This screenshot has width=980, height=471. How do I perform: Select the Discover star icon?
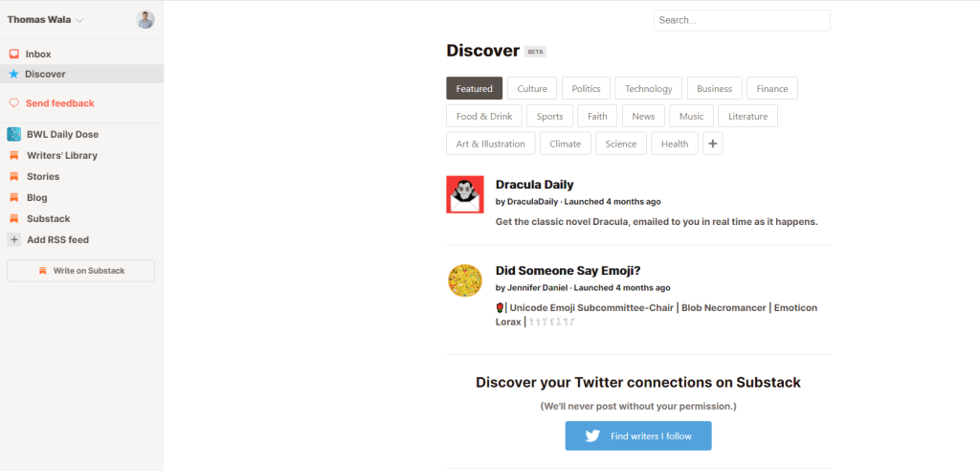click(13, 74)
